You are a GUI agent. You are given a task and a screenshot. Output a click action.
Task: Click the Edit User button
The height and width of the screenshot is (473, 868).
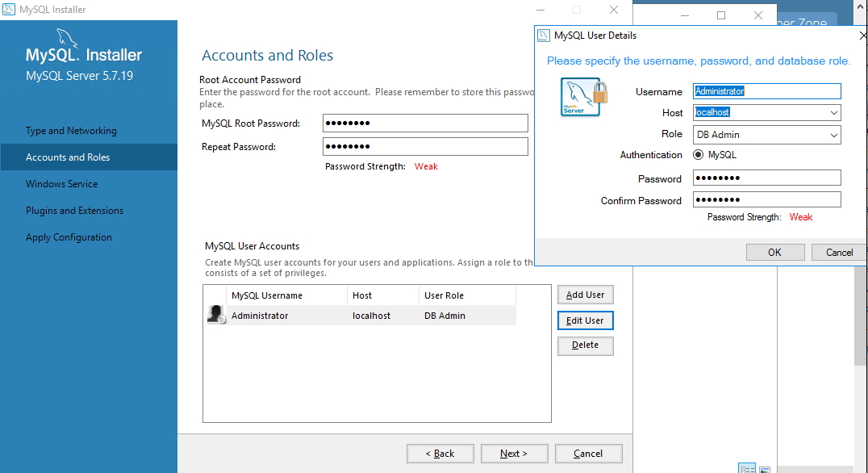tap(585, 320)
